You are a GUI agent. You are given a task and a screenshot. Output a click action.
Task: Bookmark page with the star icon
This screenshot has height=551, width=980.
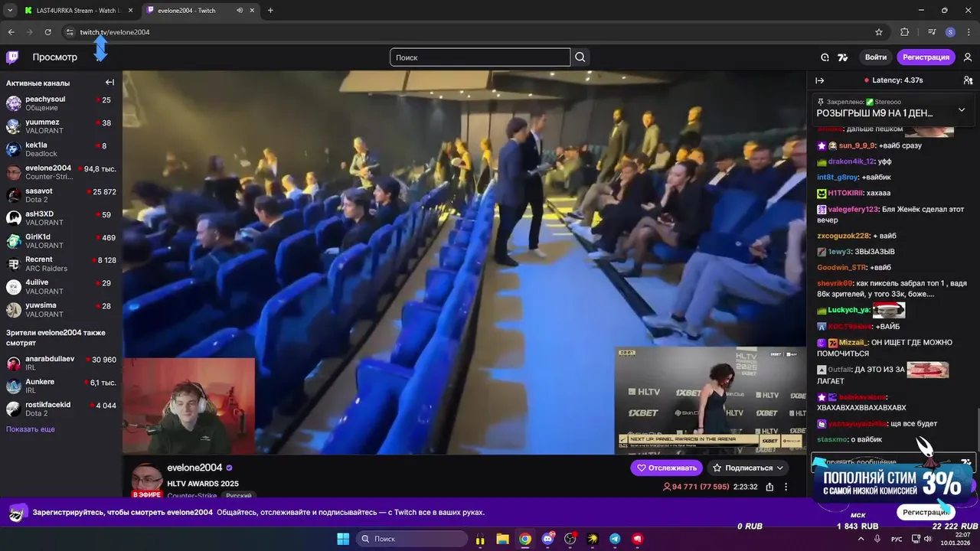(879, 32)
